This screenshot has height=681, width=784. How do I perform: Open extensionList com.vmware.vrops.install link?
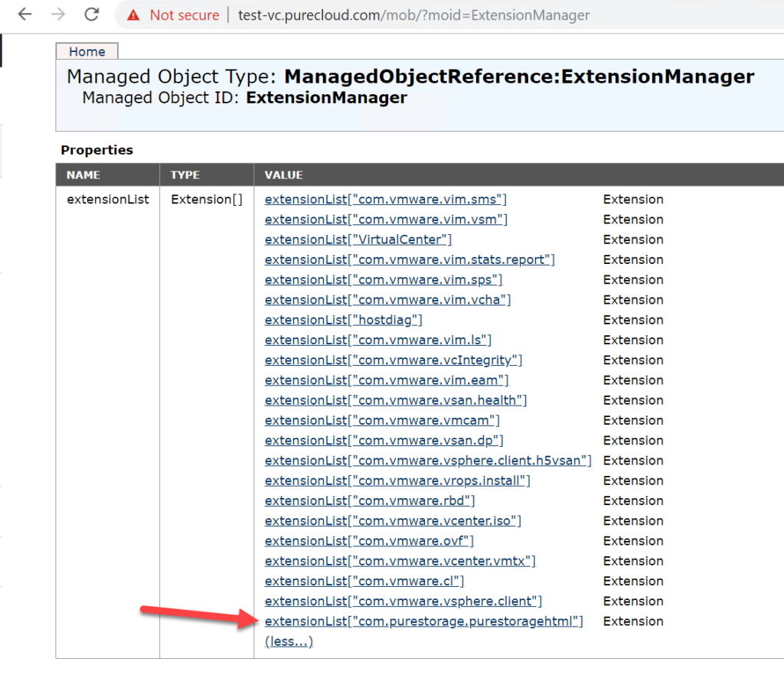(397, 481)
